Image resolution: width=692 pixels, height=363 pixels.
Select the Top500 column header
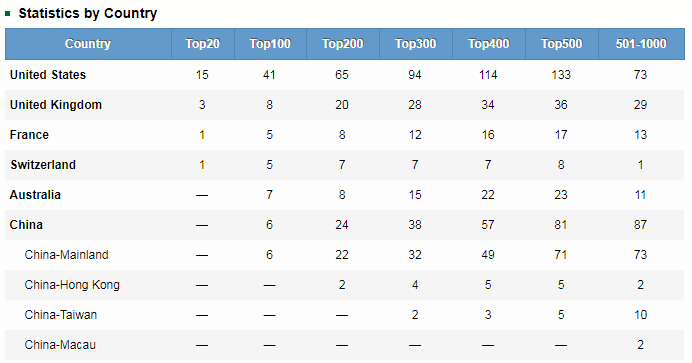point(561,44)
